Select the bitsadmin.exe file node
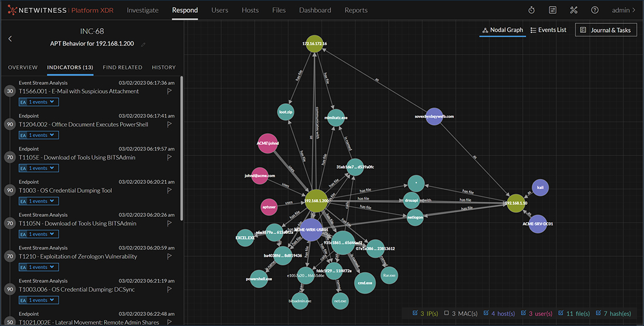 pos(300,301)
